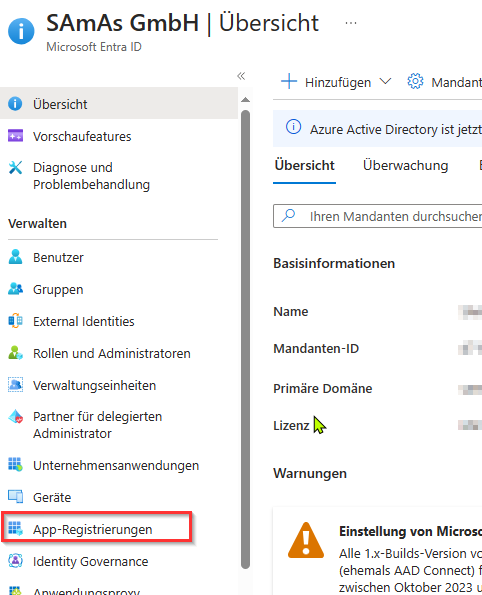
Task: Click the info icon in Azure Active Directory banner
Action: tap(293, 127)
